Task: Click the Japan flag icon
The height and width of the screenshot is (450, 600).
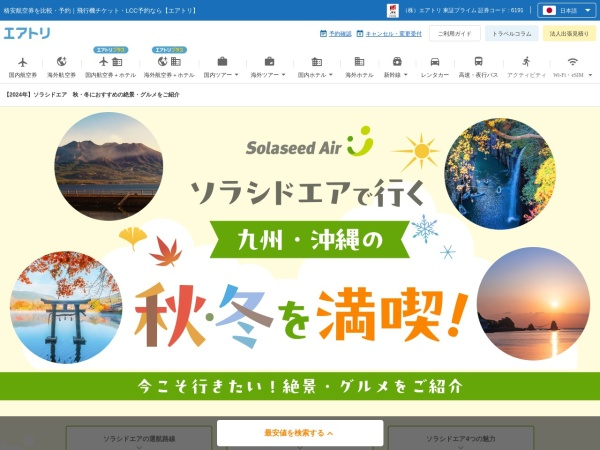Action: tap(549, 10)
